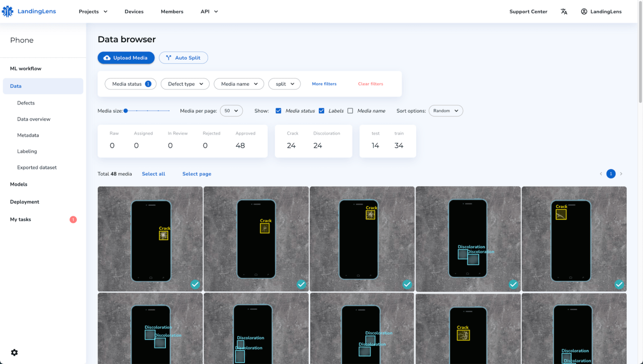Open settings gear in sidebar
This screenshot has width=643, height=364.
tap(14, 352)
